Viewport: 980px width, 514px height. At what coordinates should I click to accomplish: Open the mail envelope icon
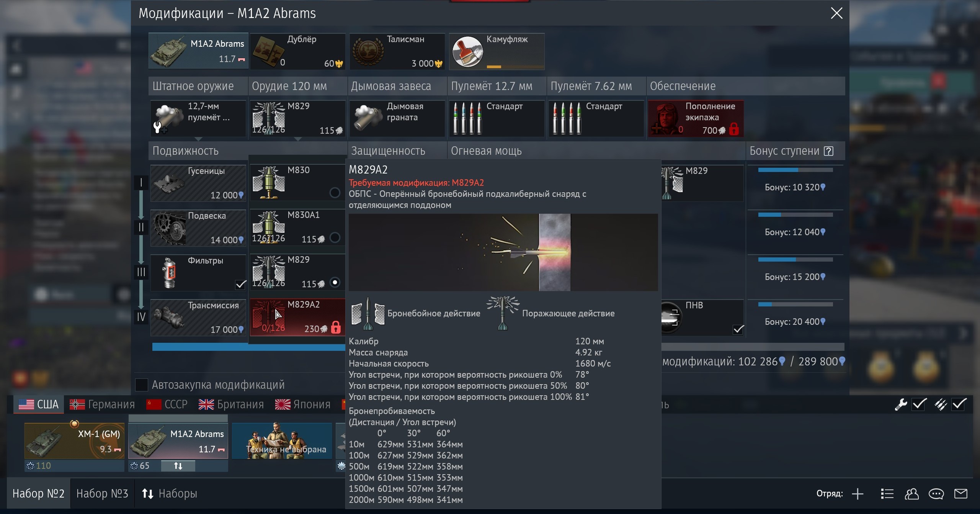pos(960,494)
